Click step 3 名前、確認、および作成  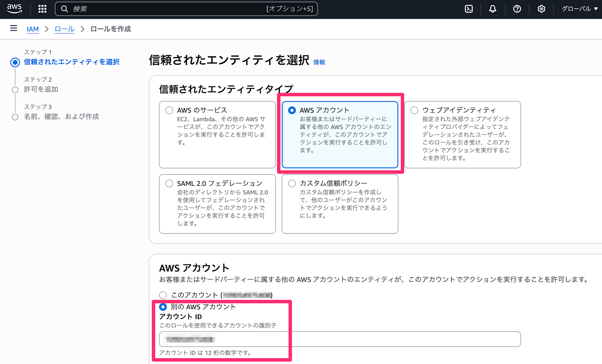(61, 117)
